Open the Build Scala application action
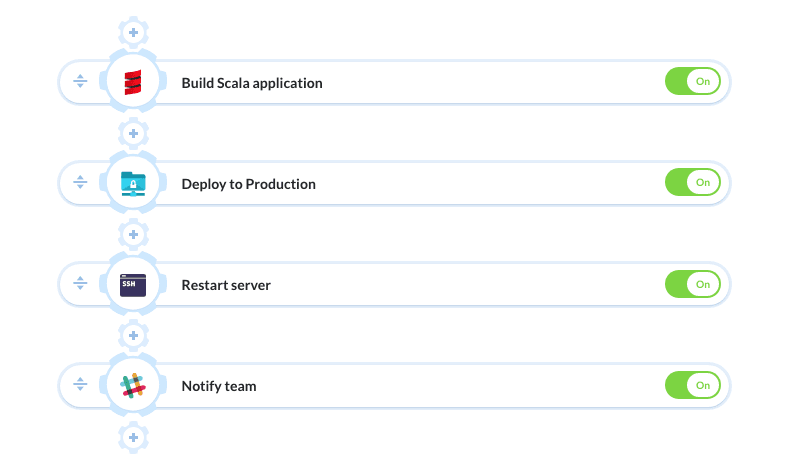The width and height of the screenshot is (787, 470). pyautogui.click(x=252, y=83)
